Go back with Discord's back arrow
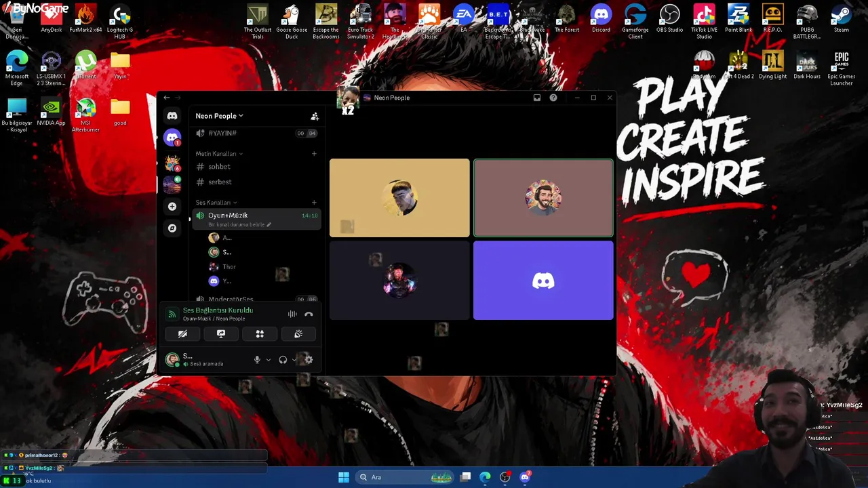The width and height of the screenshot is (868, 488). 167,98
